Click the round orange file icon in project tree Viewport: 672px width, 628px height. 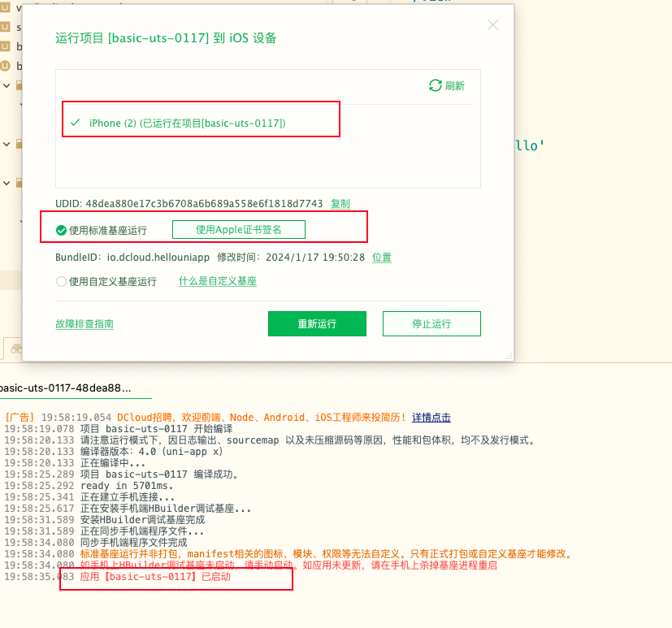click(6, 66)
